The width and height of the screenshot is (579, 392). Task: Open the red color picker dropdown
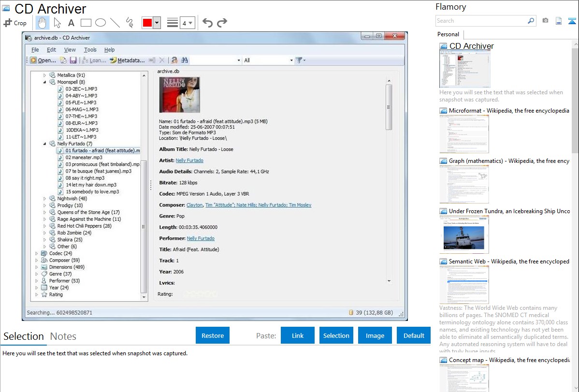(x=157, y=23)
